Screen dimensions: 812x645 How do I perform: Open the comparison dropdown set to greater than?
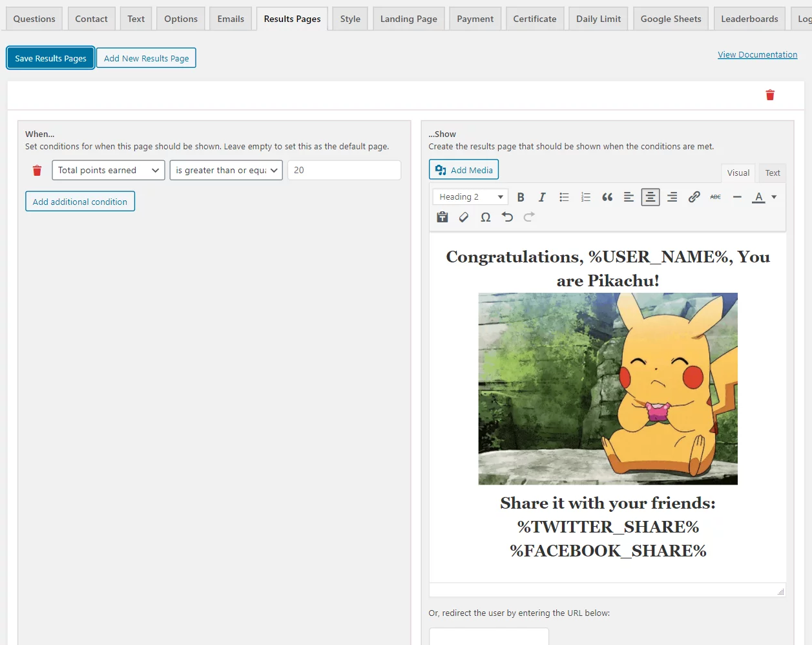coord(225,170)
